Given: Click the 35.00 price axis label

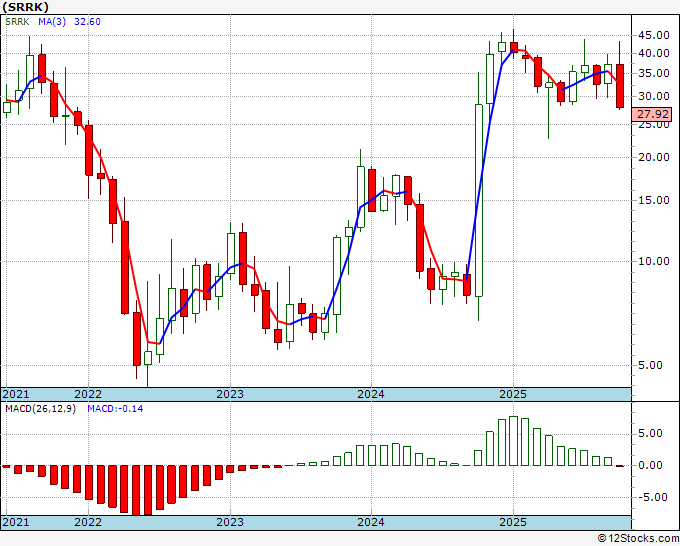Looking at the screenshot, I should click(x=654, y=73).
